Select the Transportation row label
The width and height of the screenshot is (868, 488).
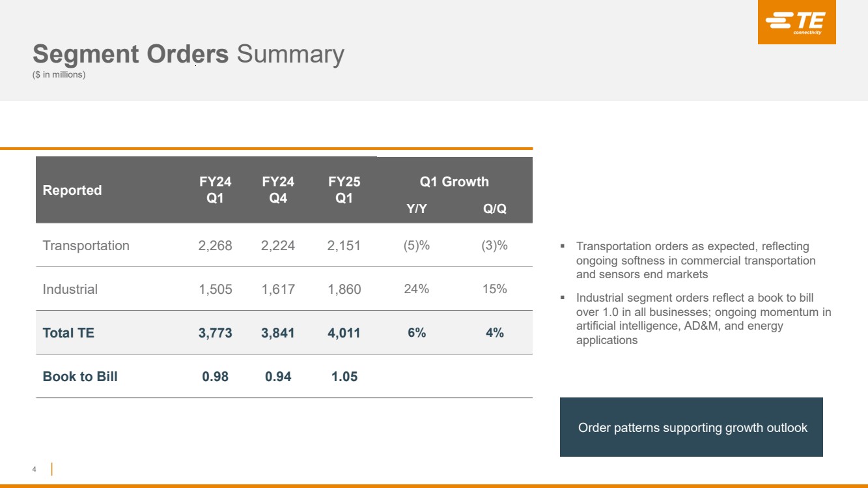click(86, 246)
